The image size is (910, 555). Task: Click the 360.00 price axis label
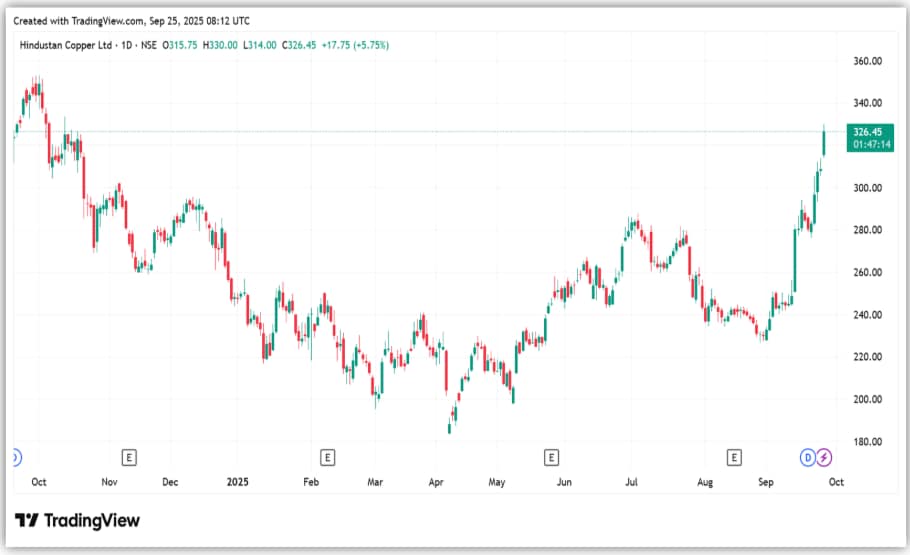point(866,61)
